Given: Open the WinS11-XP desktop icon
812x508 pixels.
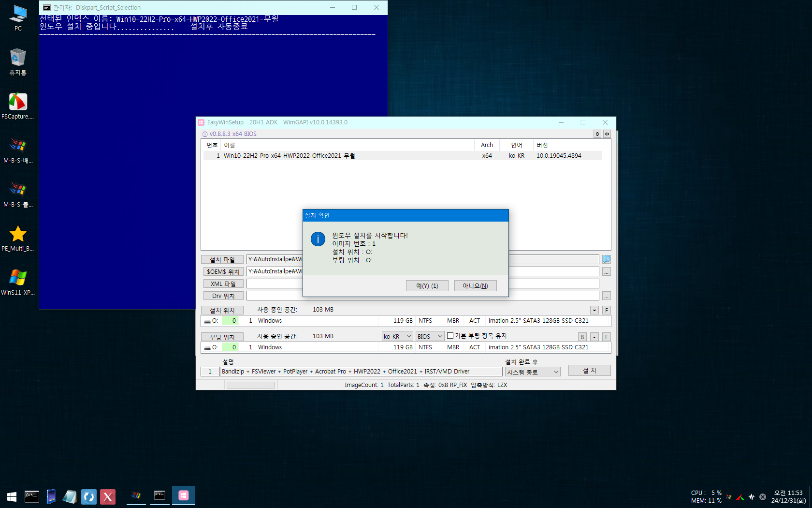Looking at the screenshot, I should pyautogui.click(x=18, y=283).
